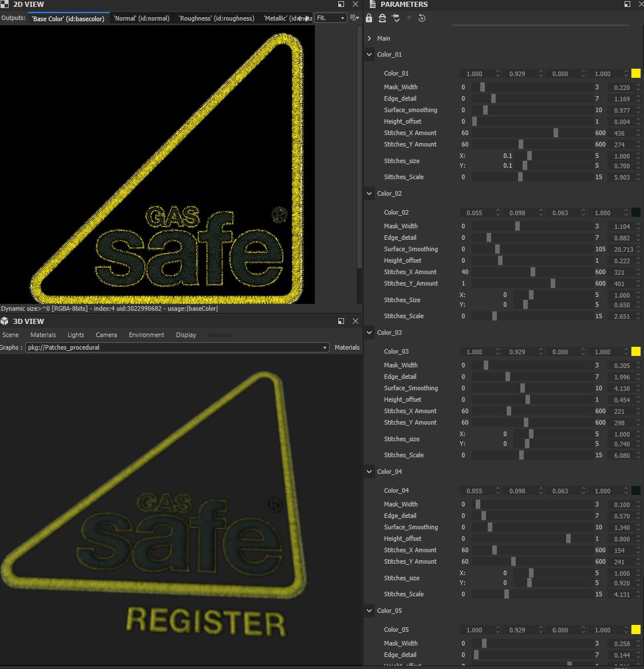Collapse the Color_01 parameter group
This screenshot has width=644, height=669.
[x=369, y=54]
